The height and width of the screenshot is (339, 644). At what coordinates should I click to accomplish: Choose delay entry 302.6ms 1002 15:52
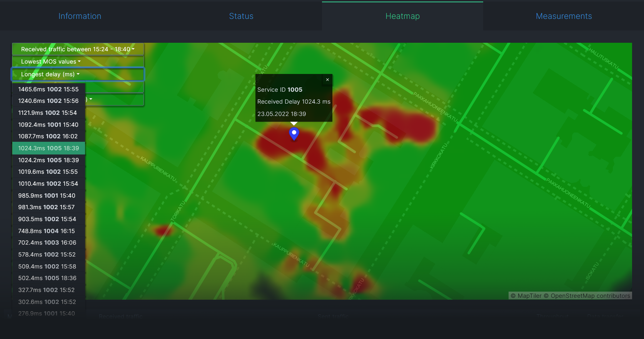pyautogui.click(x=48, y=302)
